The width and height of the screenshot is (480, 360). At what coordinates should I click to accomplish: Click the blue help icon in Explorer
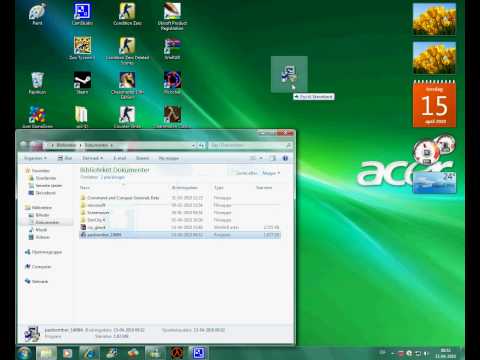pyautogui.click(x=285, y=158)
